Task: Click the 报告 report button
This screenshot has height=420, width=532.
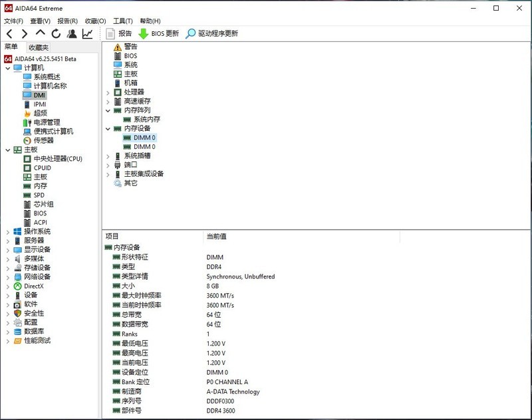Action: 119,33
